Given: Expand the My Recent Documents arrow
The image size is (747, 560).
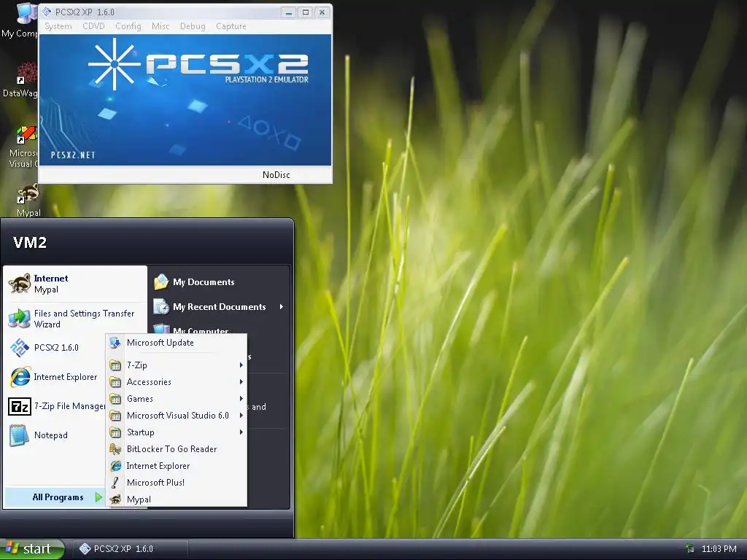Looking at the screenshot, I should (282, 307).
